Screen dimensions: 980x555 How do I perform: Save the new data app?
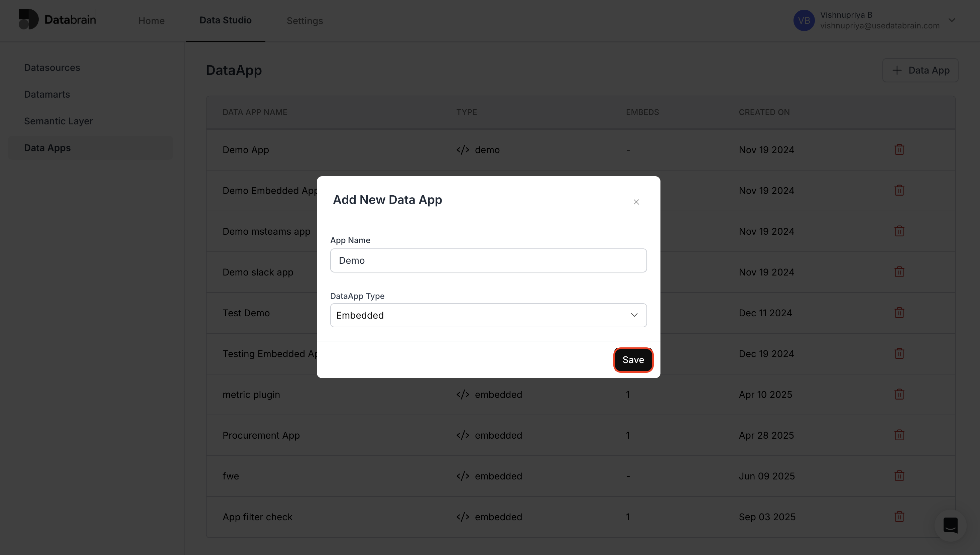click(633, 359)
